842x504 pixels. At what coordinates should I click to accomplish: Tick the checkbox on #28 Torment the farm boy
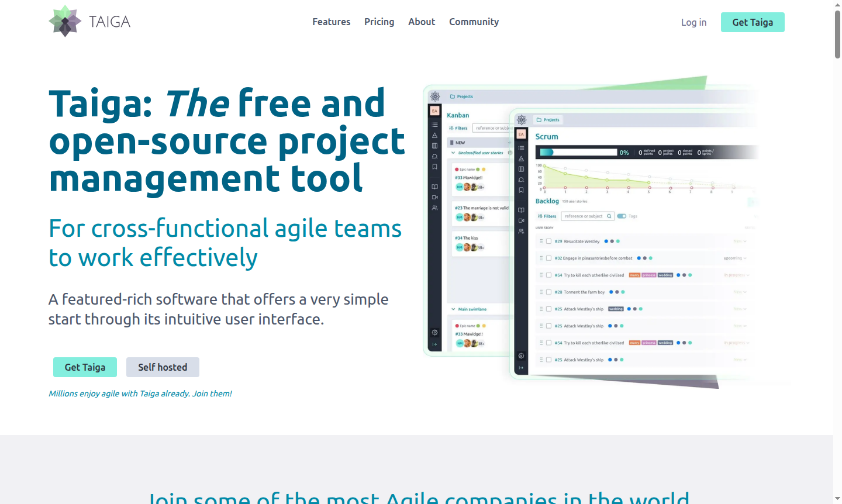pyautogui.click(x=548, y=292)
